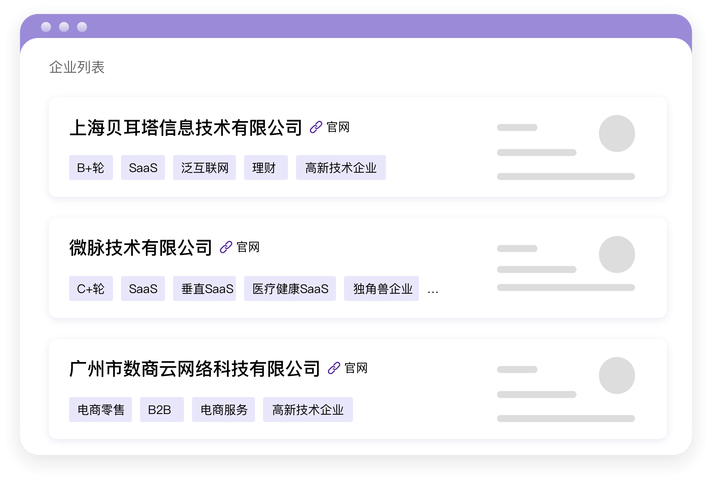Open the link icon beside 上海贝耳塔信息技术有限公司
712x481 pixels.
coord(316,127)
